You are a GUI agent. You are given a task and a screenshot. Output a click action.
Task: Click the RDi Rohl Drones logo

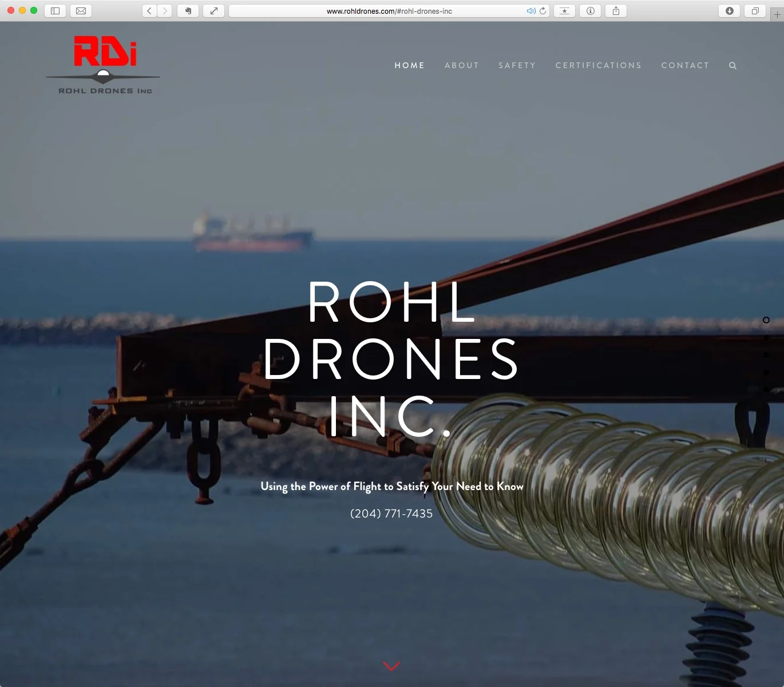pos(104,65)
